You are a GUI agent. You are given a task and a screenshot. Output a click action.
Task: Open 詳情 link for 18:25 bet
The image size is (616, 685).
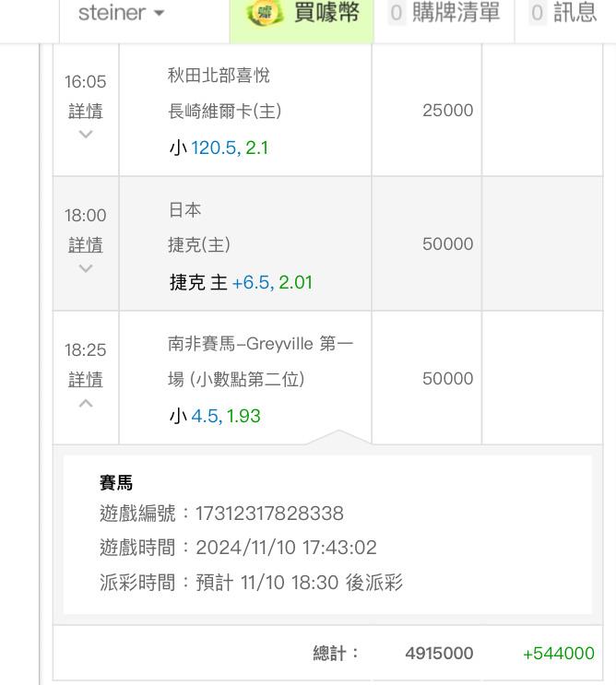click(85, 380)
